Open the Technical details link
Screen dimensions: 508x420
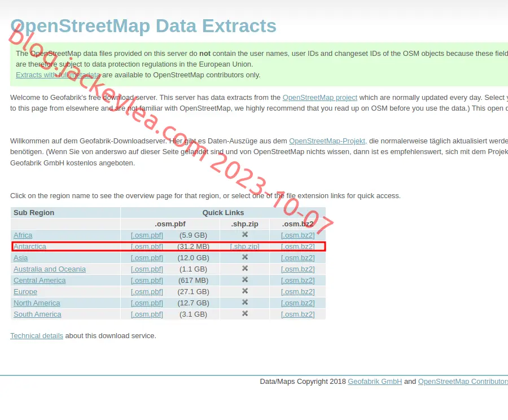tap(37, 336)
